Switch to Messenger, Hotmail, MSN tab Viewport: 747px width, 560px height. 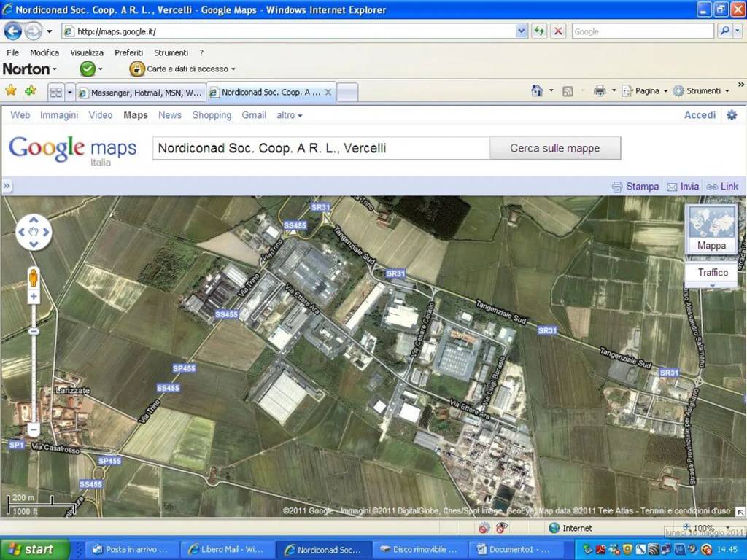coord(141,93)
